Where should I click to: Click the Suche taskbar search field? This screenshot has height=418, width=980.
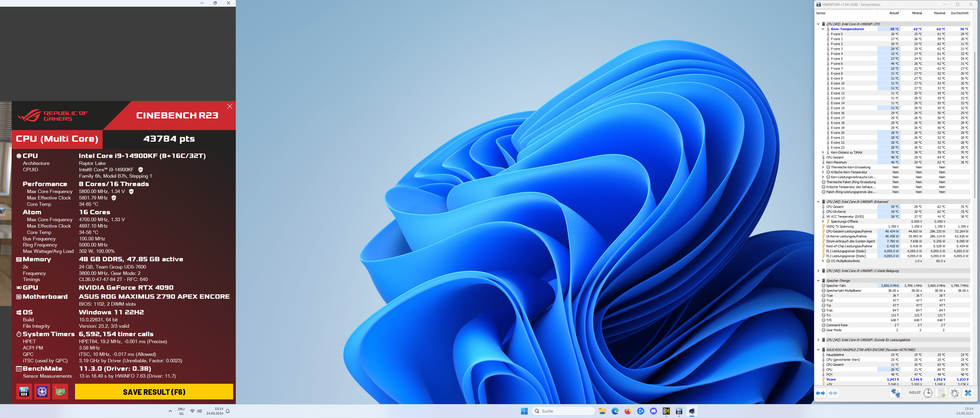click(563, 411)
